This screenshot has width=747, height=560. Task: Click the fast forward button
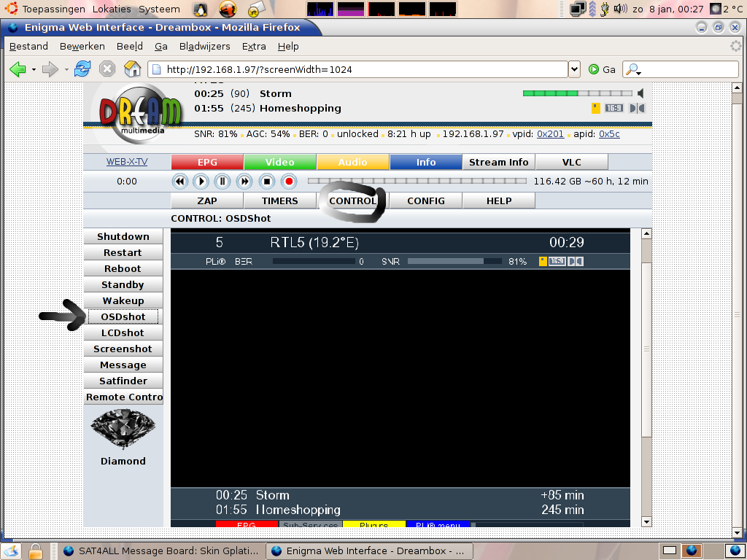pos(244,182)
